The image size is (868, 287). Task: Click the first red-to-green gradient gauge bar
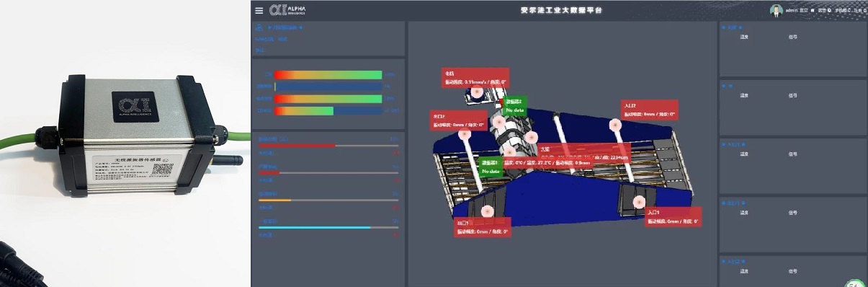coord(328,74)
